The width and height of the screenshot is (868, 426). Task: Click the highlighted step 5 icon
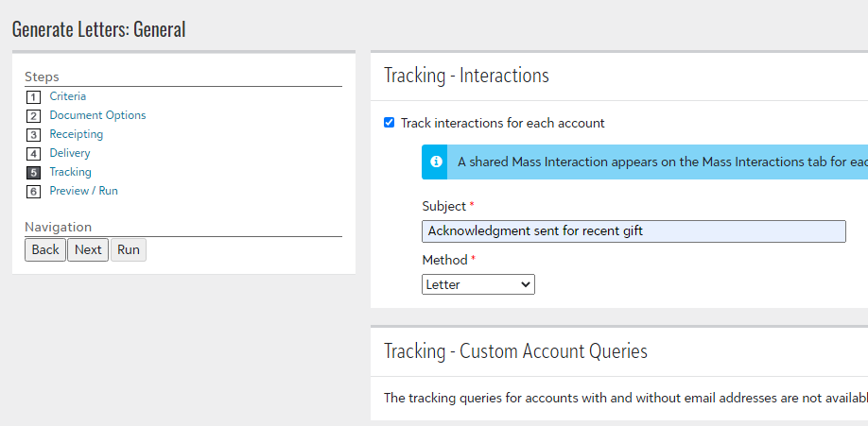(x=33, y=173)
